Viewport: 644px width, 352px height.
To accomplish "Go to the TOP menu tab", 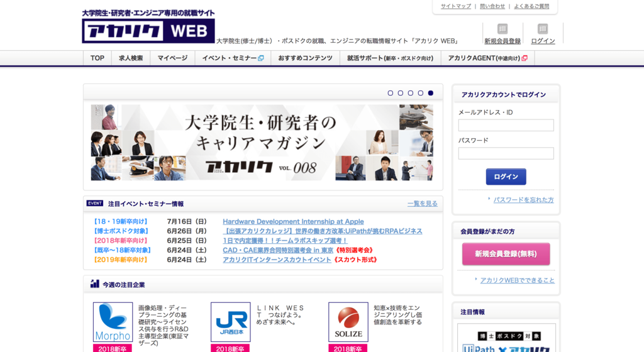I will coord(97,58).
